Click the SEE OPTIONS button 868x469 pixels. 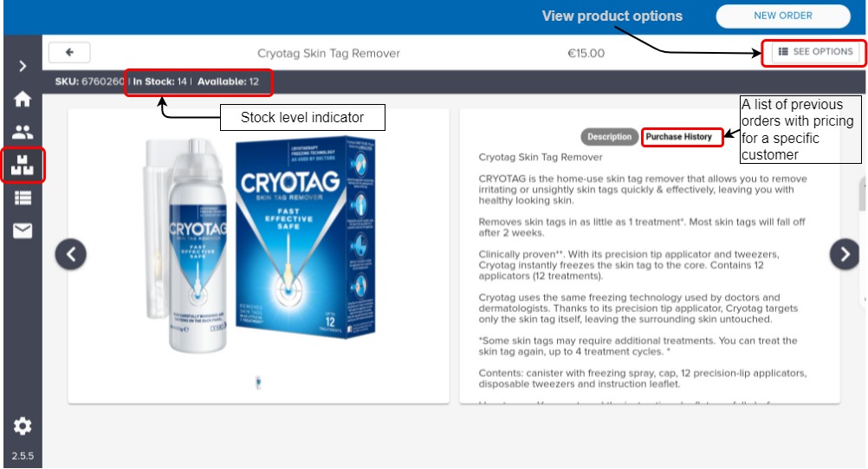pos(815,52)
